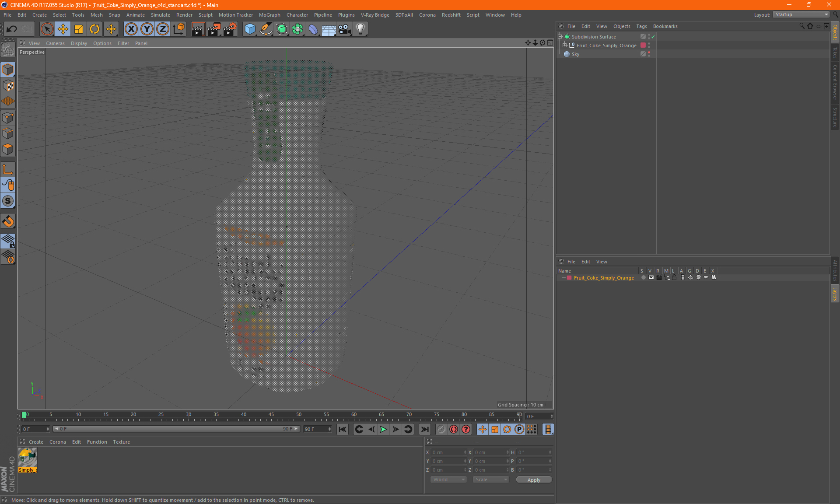Toggle Fruit_Coke_Simply_Orange object visibility dots

tap(649, 45)
